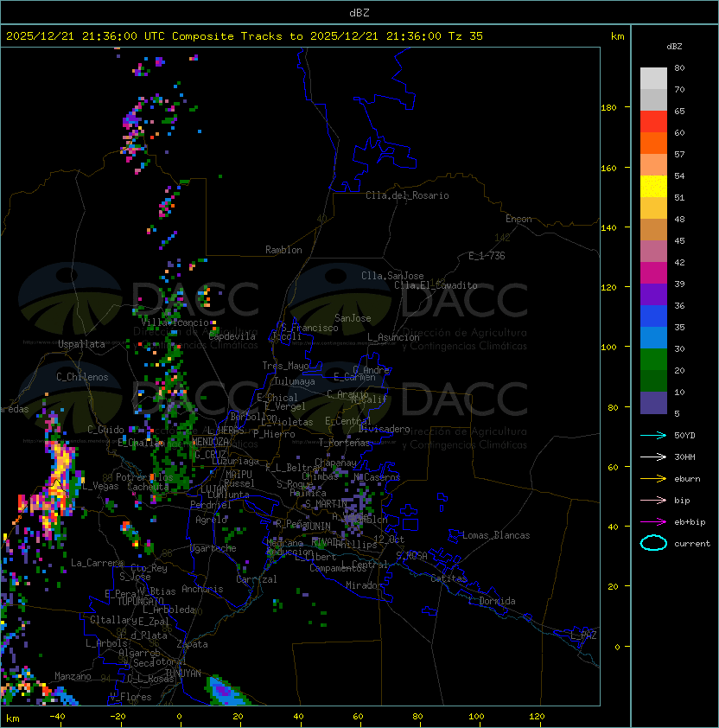Click the La_Carrera label
The height and width of the screenshot is (728, 719).
pyautogui.click(x=97, y=563)
